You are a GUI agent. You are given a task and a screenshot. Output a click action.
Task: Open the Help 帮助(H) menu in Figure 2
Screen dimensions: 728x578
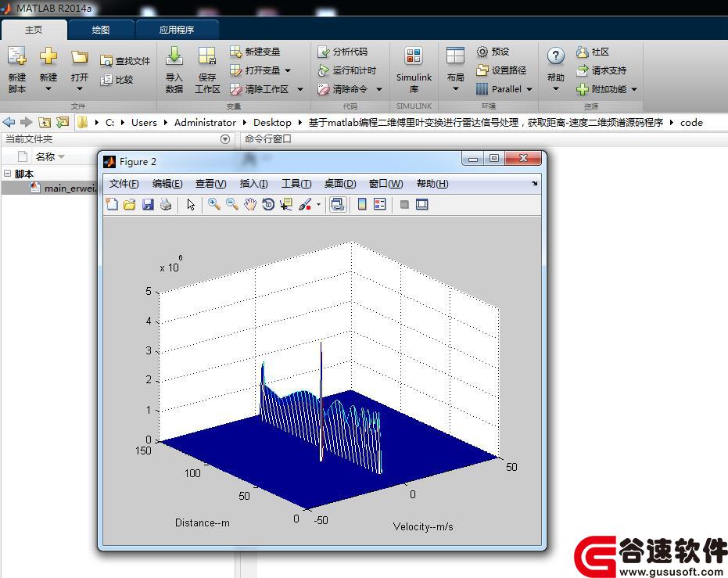432,184
